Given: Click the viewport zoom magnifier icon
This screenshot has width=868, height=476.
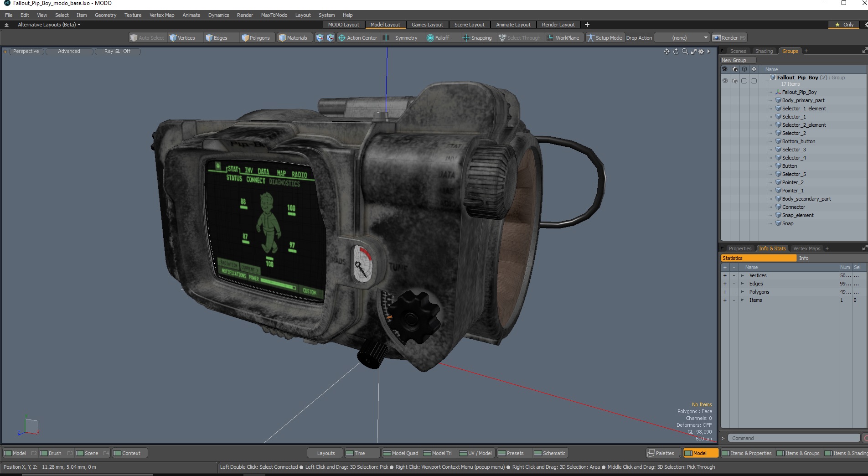Looking at the screenshot, I should (685, 52).
